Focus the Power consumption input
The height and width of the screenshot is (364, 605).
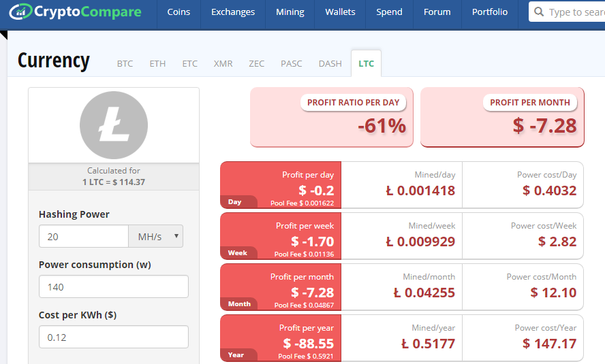[113, 286]
